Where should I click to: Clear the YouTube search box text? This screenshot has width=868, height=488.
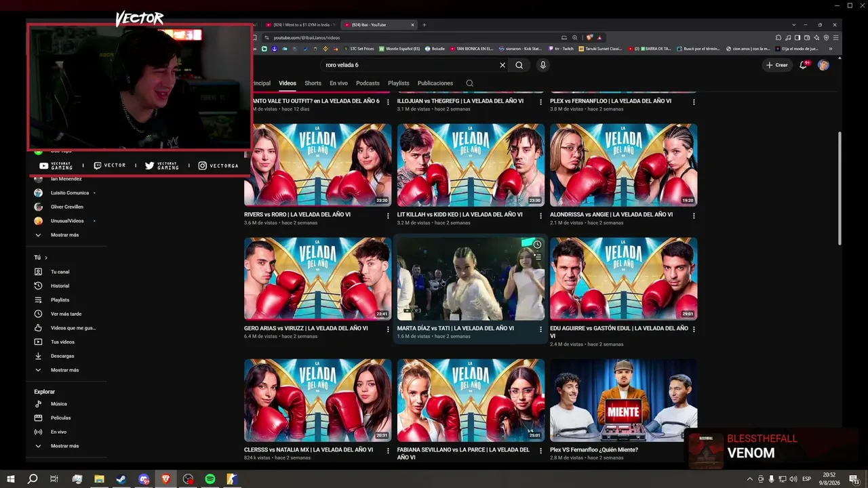[502, 65]
